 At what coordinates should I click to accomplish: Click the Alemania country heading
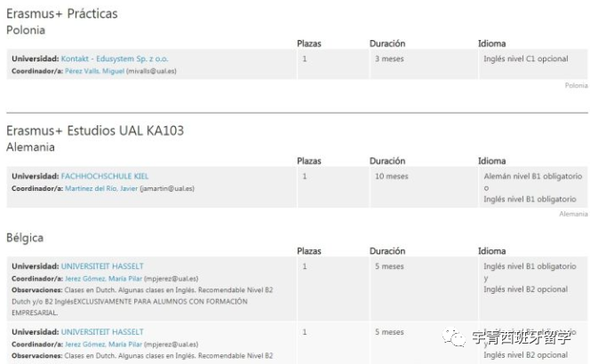pos(30,147)
